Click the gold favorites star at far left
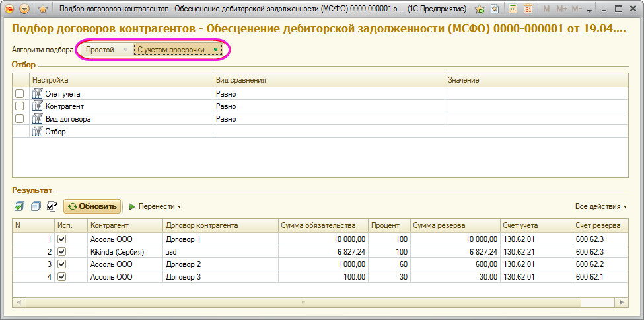The image size is (644, 320). (x=43, y=9)
